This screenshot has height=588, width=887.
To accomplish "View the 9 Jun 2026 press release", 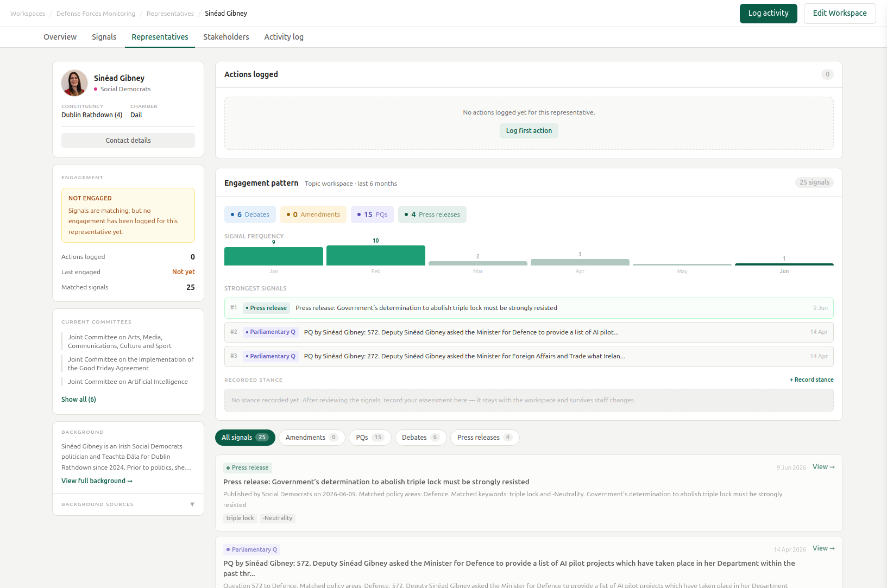I will pos(823,467).
